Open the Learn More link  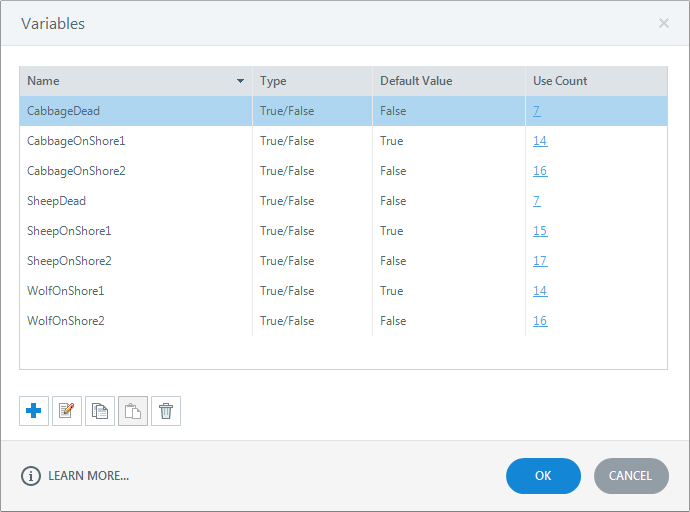[x=88, y=476]
